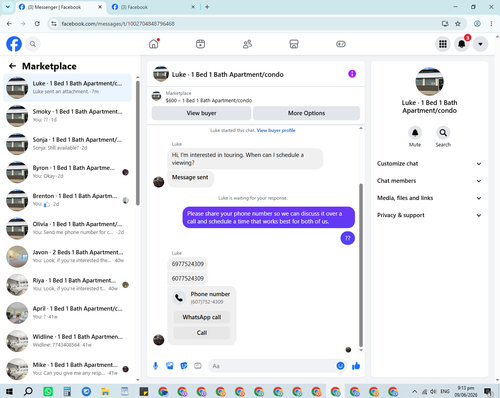Click the More Options button
500x398 pixels.
[x=306, y=113]
